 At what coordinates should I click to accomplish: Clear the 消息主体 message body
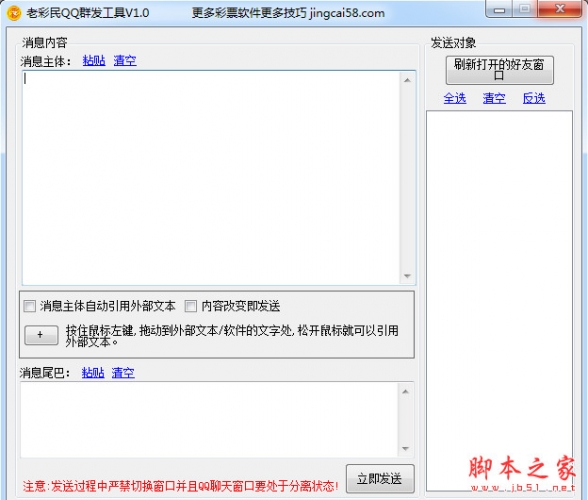pos(125,60)
